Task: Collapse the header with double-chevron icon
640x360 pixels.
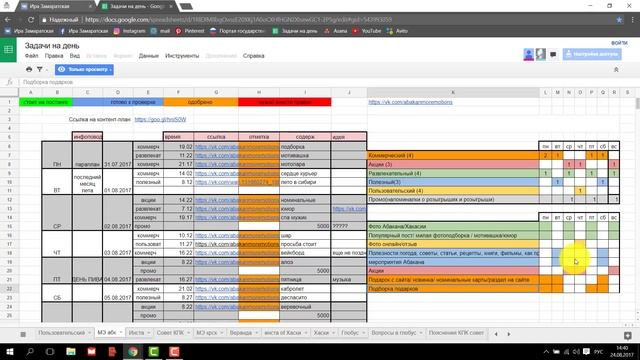Action: pos(616,70)
